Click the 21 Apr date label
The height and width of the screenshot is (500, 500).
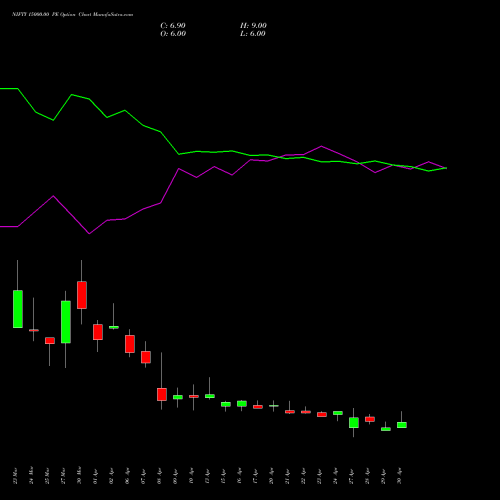click(287, 476)
